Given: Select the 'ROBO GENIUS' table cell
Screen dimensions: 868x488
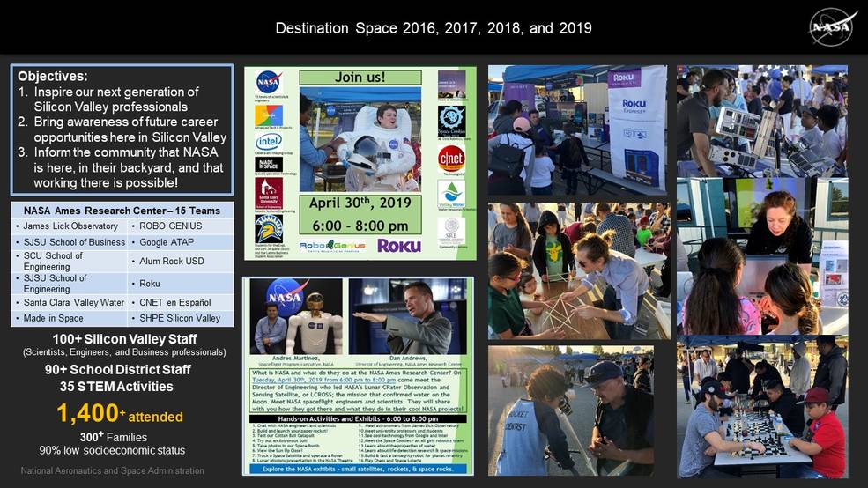Looking at the screenshot, I should (x=181, y=226).
